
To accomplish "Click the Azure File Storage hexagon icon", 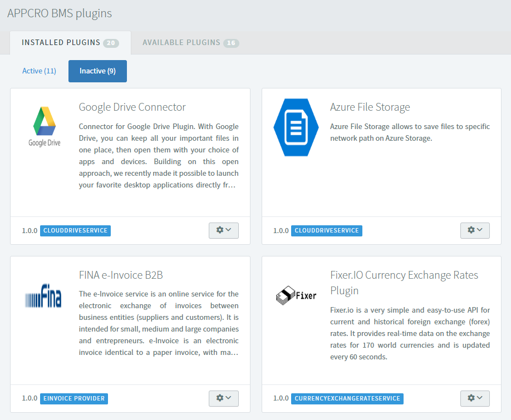I will (296, 127).
